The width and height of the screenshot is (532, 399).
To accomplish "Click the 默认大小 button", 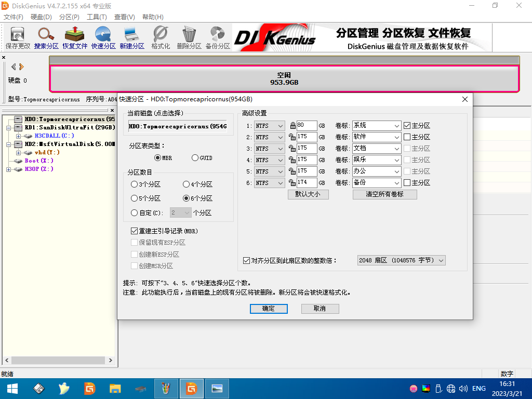I will (308, 194).
